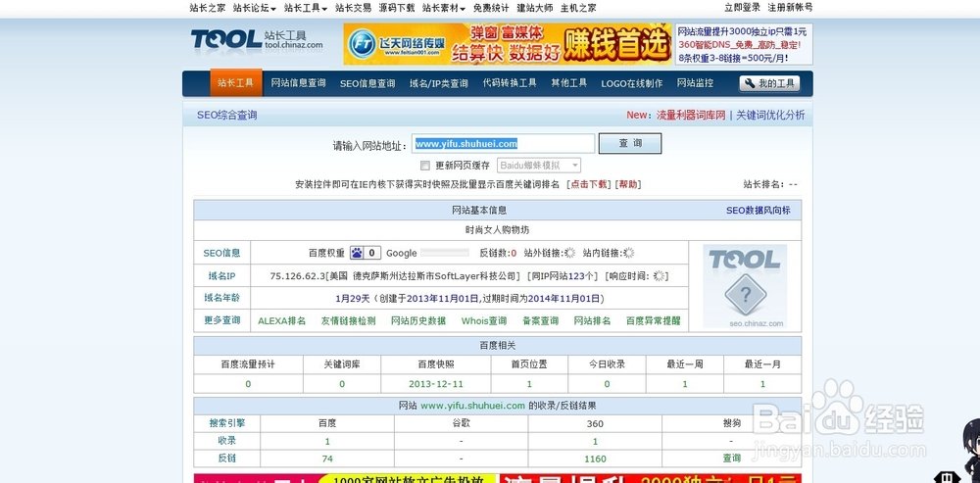Click the 搜狗 反链 查询 link

[x=732, y=458]
